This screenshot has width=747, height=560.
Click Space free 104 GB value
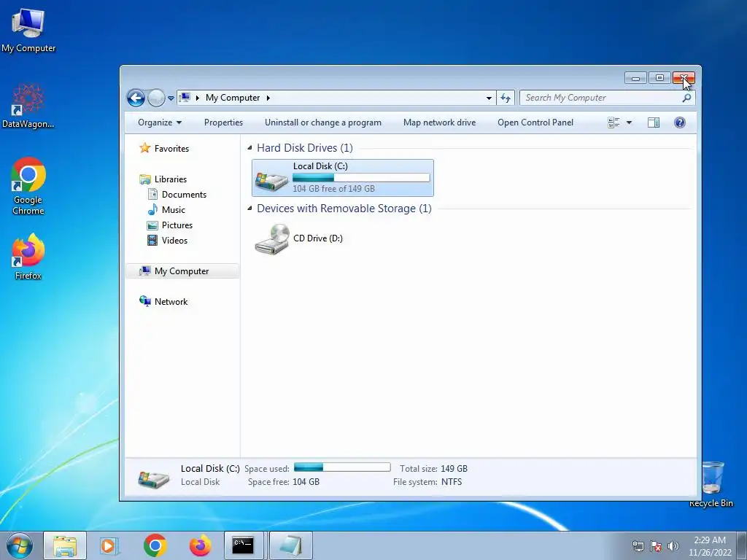tap(306, 482)
